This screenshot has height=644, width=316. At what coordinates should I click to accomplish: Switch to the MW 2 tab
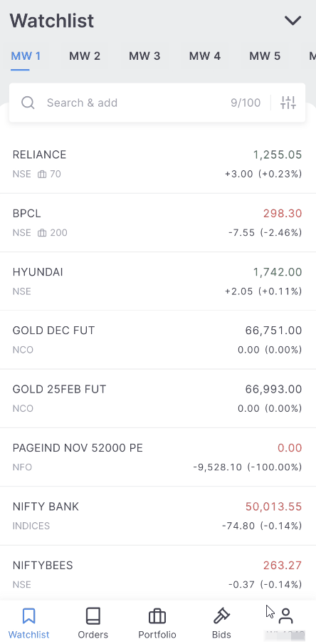click(x=85, y=56)
